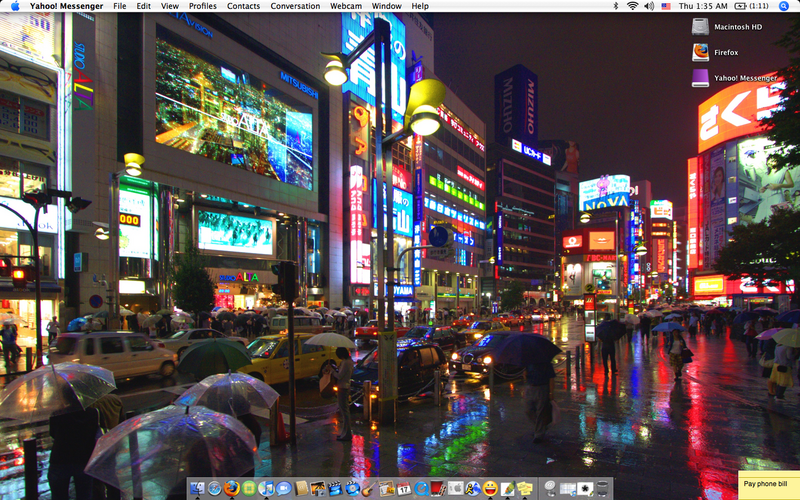The height and width of the screenshot is (500, 800).
Task: Open Firefox from the Dock
Action: tap(232, 488)
